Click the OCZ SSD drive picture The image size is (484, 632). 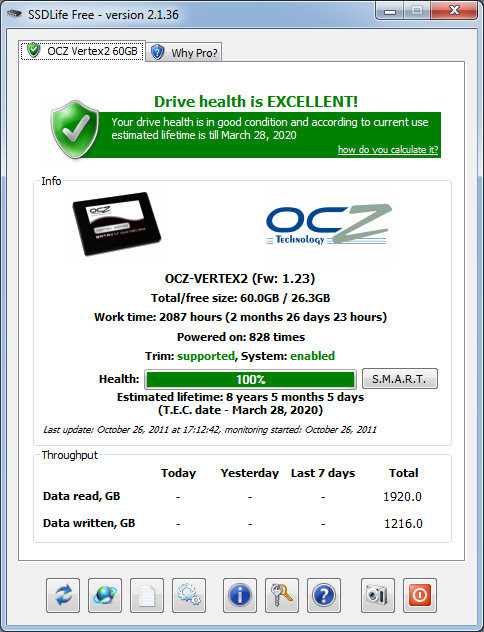coord(117,224)
